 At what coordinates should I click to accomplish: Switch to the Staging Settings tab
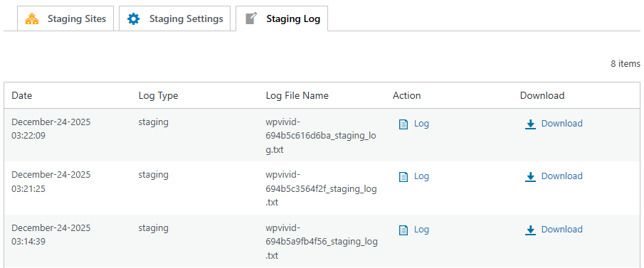[x=174, y=18]
